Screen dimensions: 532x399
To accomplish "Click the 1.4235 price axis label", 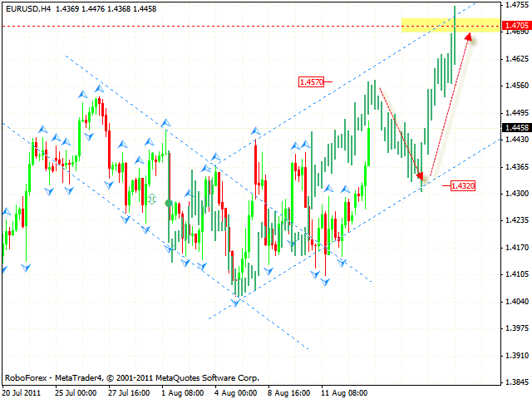I will tap(517, 220).
